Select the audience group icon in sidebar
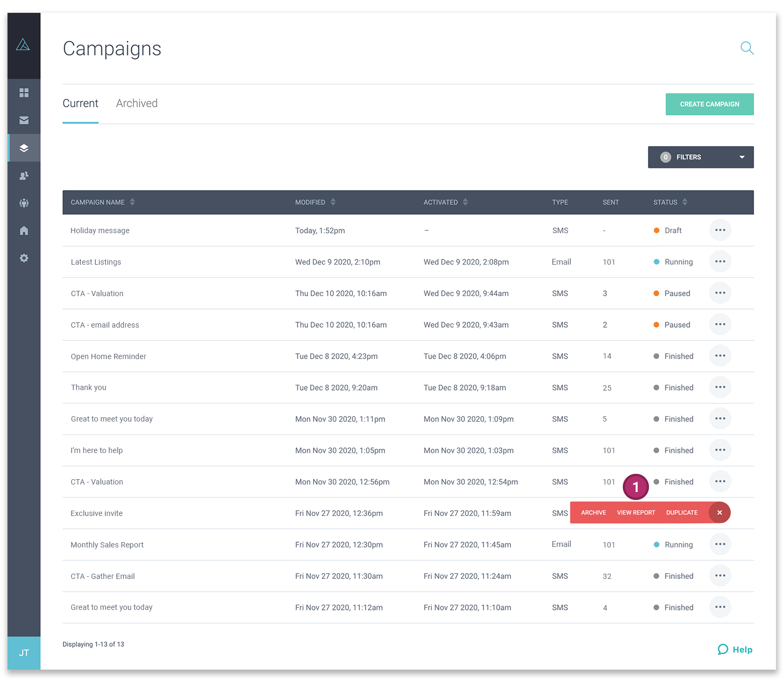The height and width of the screenshot is (683, 784). pyautogui.click(x=23, y=203)
